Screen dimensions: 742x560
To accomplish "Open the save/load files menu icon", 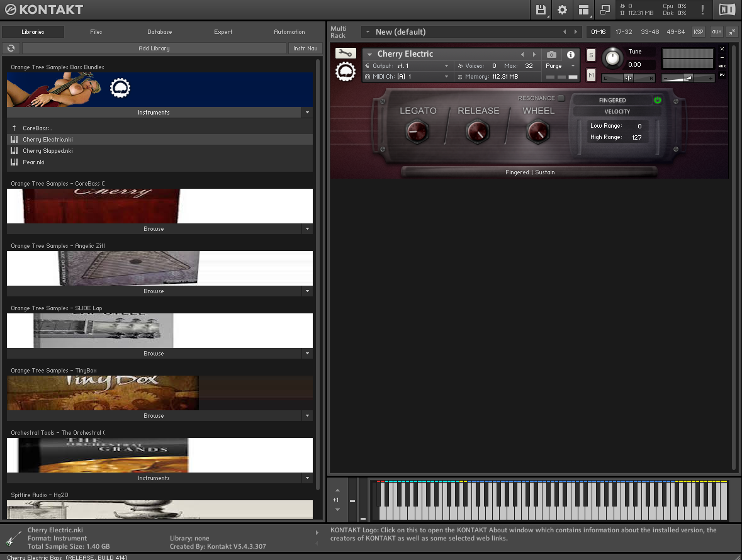I will [x=541, y=9].
